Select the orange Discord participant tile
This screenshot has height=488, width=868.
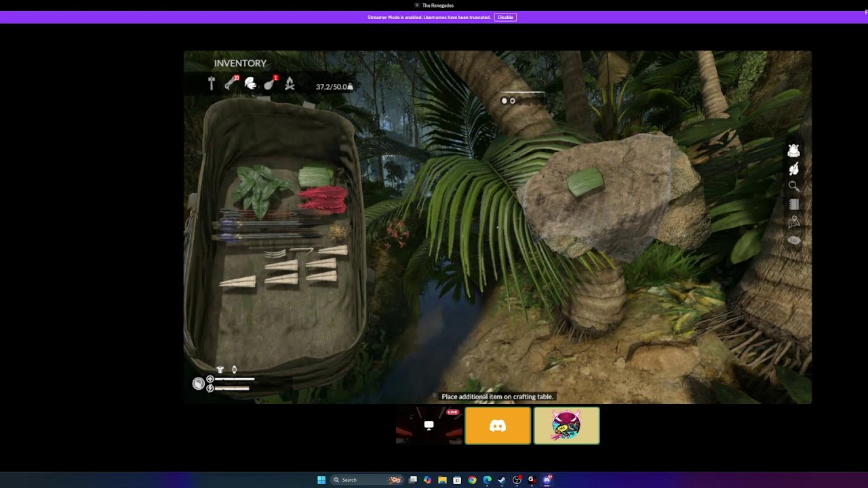tap(498, 426)
